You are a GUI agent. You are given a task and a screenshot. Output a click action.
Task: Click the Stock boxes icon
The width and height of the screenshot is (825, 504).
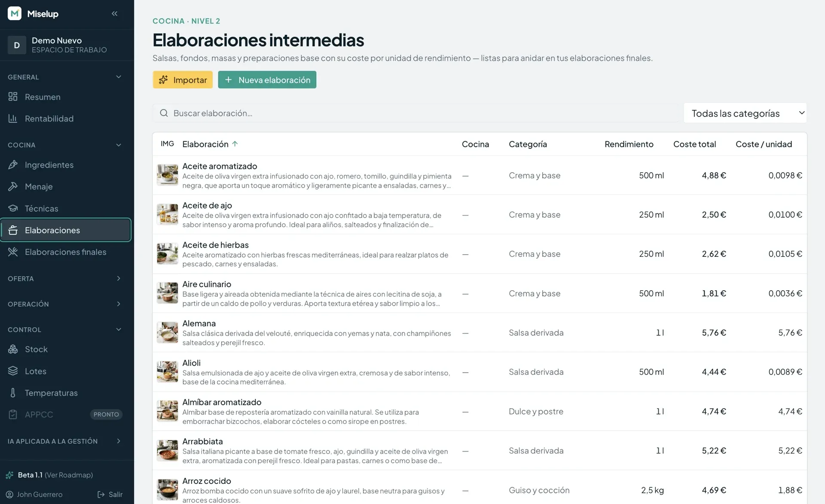(13, 349)
